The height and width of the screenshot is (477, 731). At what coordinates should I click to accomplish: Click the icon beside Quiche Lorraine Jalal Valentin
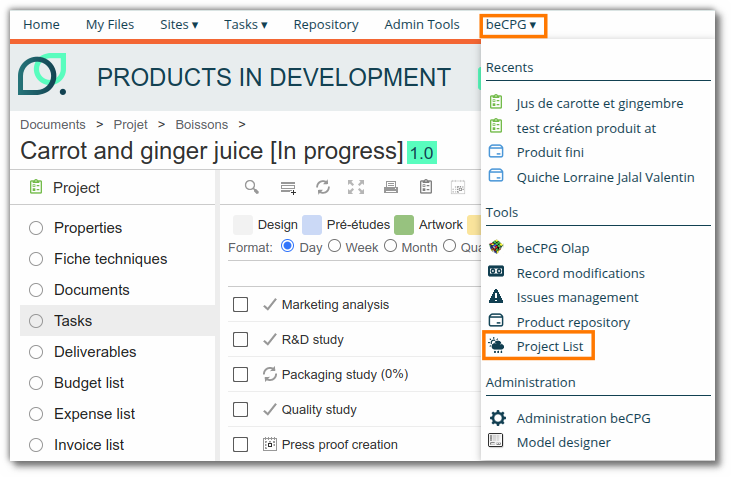[x=496, y=176]
